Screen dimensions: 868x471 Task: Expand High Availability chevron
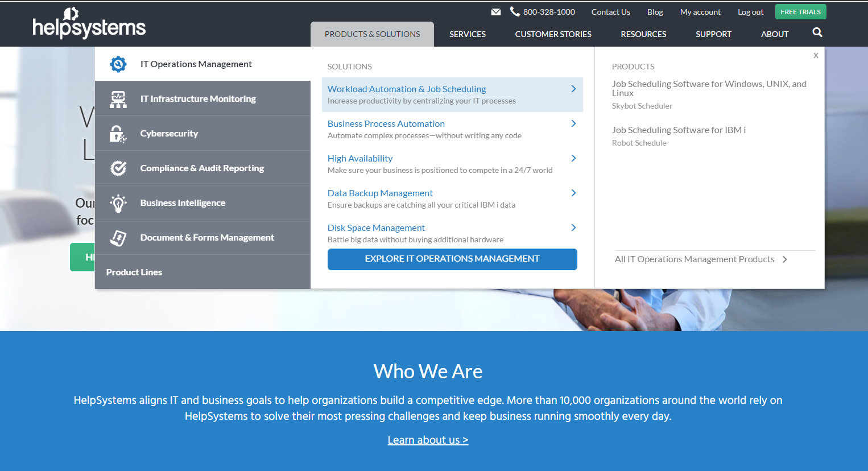[573, 158]
